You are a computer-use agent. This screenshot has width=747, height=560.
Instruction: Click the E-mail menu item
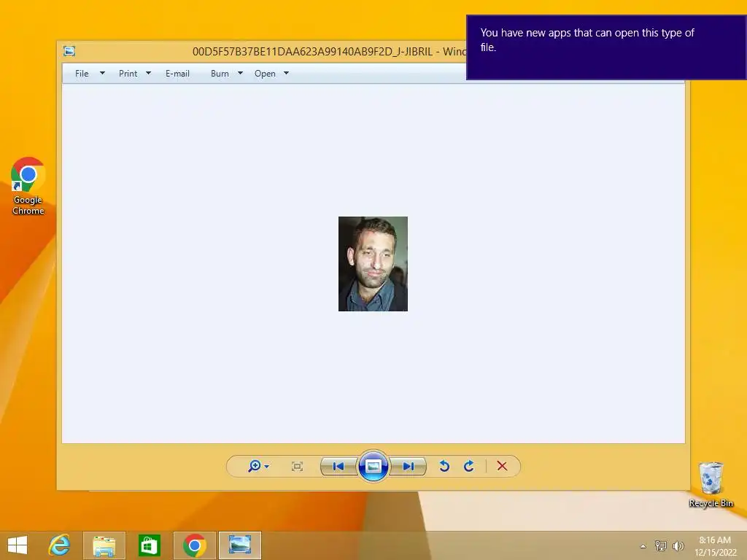[x=177, y=74]
